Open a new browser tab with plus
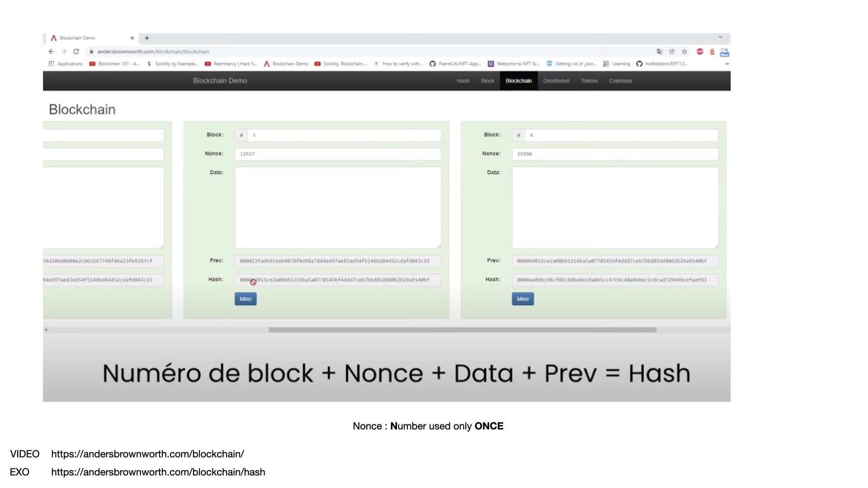 pyautogui.click(x=147, y=38)
